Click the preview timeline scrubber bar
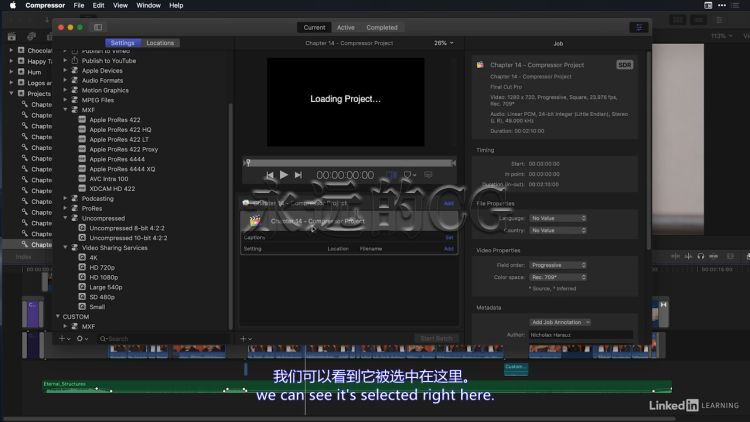The width and height of the screenshot is (750, 422). point(349,163)
